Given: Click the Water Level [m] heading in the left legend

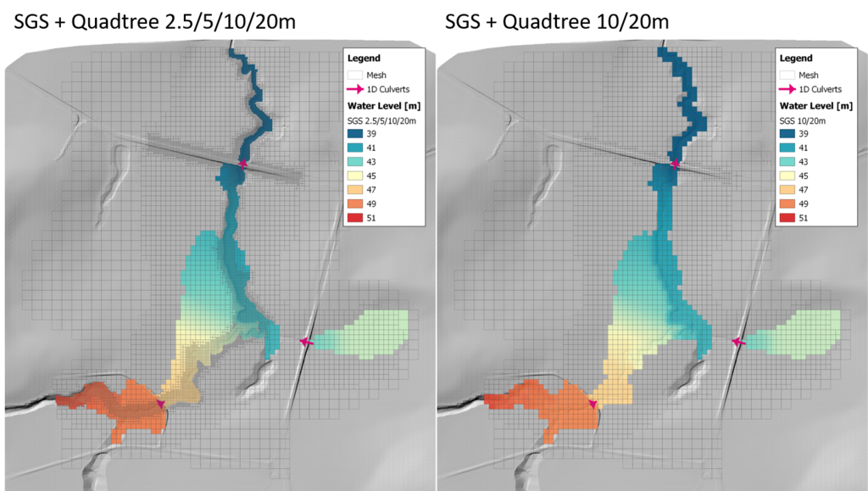Looking at the screenshot, I should point(383,106).
